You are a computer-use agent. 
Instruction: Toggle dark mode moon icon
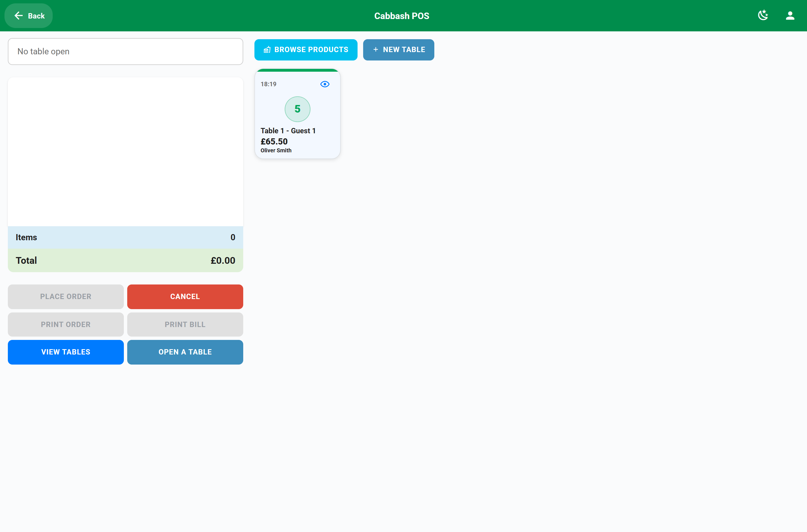point(763,15)
